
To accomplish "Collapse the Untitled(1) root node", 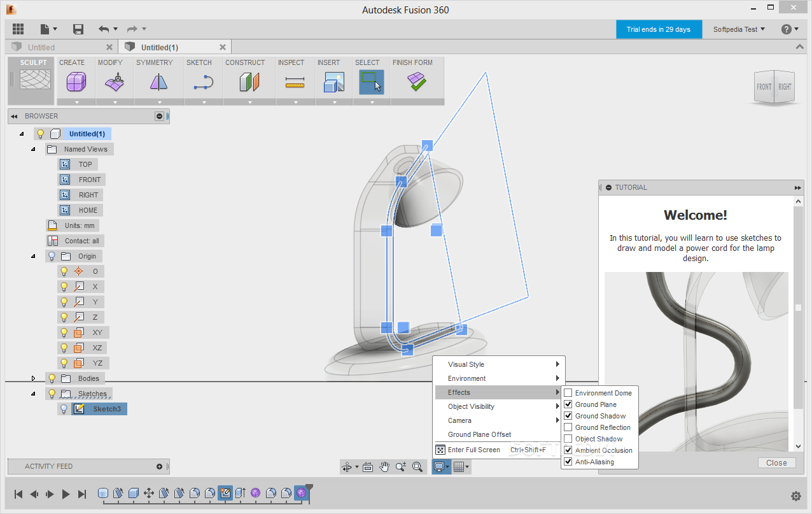I will [22, 134].
